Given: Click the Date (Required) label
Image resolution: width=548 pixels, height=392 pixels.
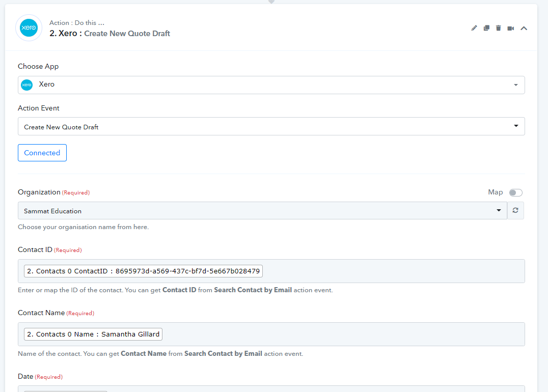Looking at the screenshot, I should point(40,376).
